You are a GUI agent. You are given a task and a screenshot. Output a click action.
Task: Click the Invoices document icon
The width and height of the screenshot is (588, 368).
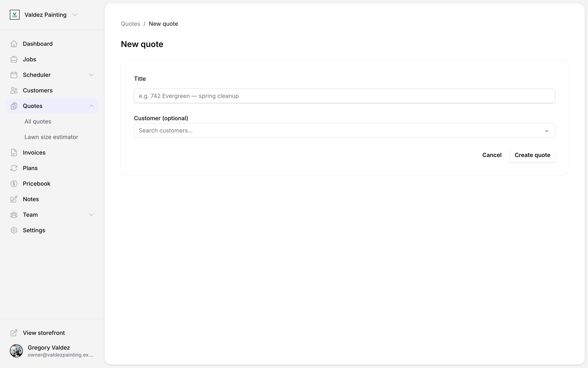coord(14,153)
